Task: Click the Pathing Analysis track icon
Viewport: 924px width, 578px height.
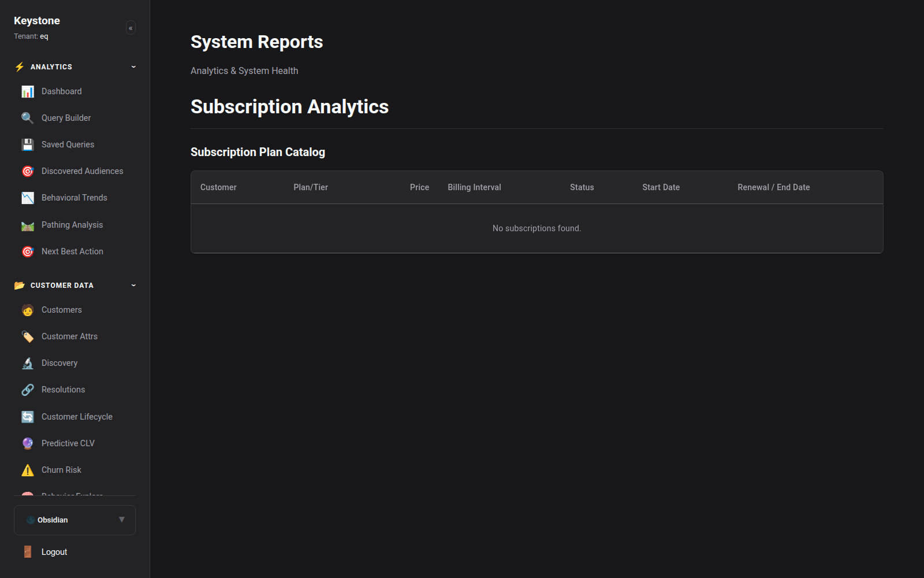Action: click(x=28, y=225)
